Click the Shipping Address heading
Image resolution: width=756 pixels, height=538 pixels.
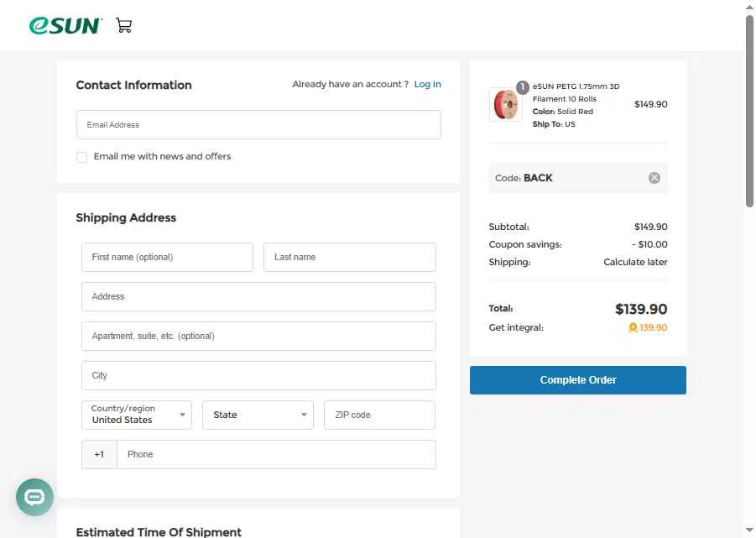pyautogui.click(x=126, y=218)
